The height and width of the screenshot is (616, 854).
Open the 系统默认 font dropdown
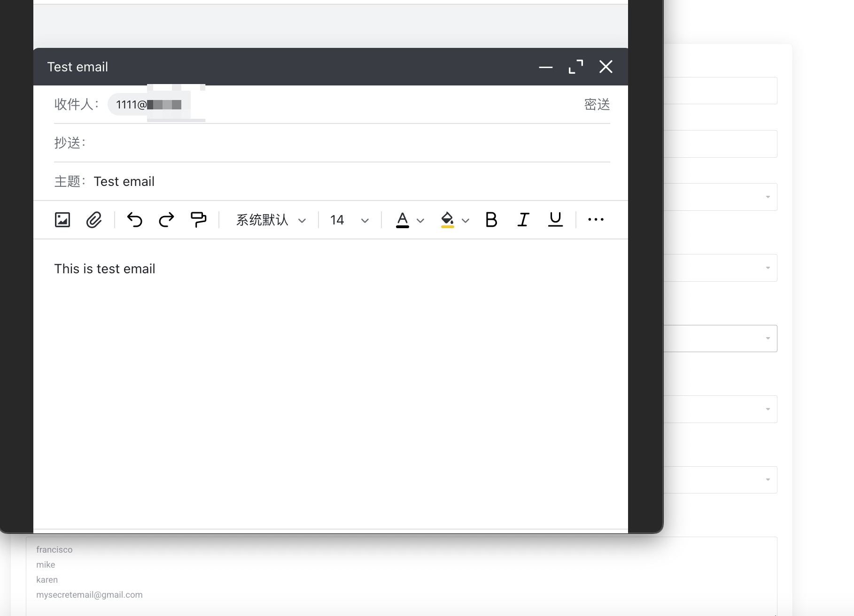pos(271,220)
